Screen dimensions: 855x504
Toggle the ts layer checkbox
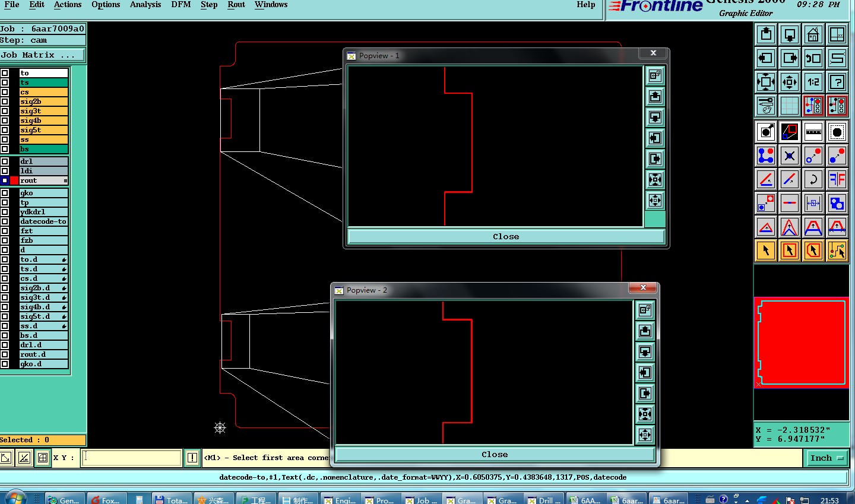click(x=5, y=83)
